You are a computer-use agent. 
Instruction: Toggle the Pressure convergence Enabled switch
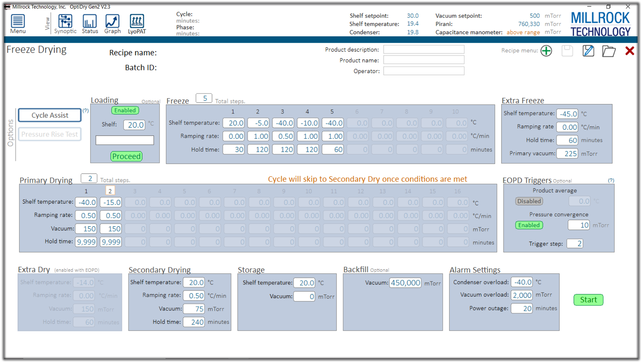529,225
